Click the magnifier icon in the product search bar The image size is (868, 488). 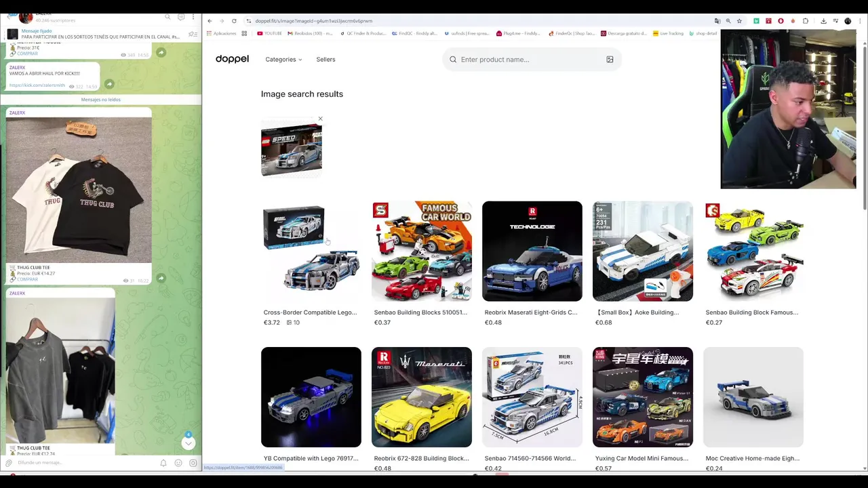pos(453,60)
